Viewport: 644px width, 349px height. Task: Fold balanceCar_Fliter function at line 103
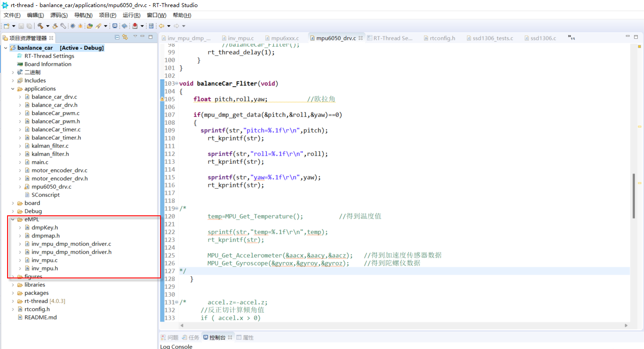point(177,83)
